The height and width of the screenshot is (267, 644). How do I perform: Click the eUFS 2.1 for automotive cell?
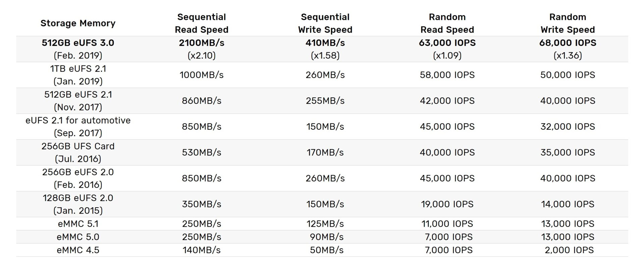(78, 121)
